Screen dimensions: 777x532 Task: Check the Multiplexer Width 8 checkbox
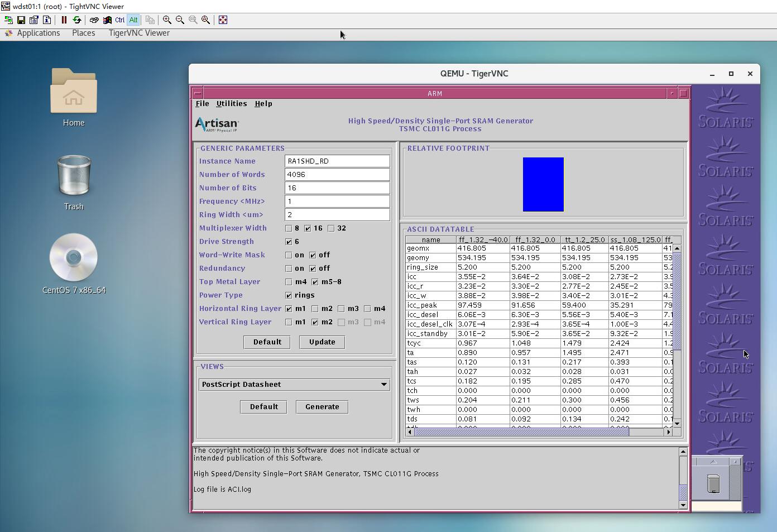coord(289,228)
